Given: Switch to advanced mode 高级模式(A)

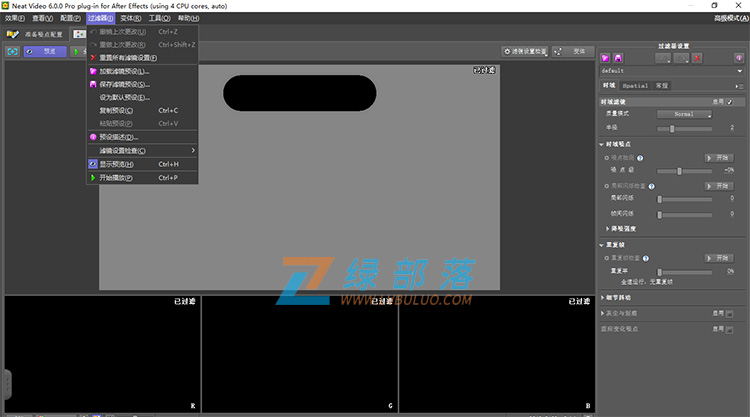Looking at the screenshot, I should [731, 18].
